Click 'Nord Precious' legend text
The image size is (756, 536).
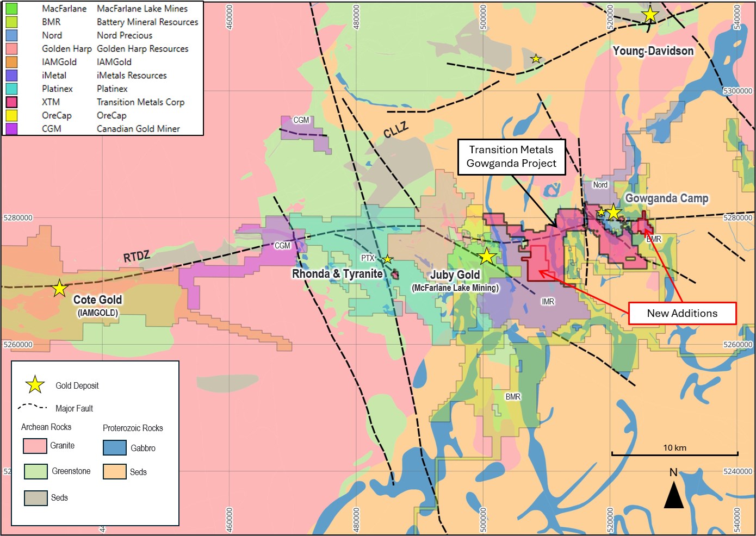pyautogui.click(x=125, y=35)
